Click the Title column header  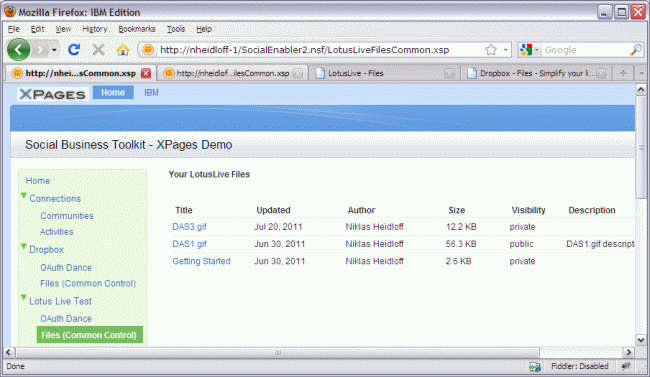[184, 210]
